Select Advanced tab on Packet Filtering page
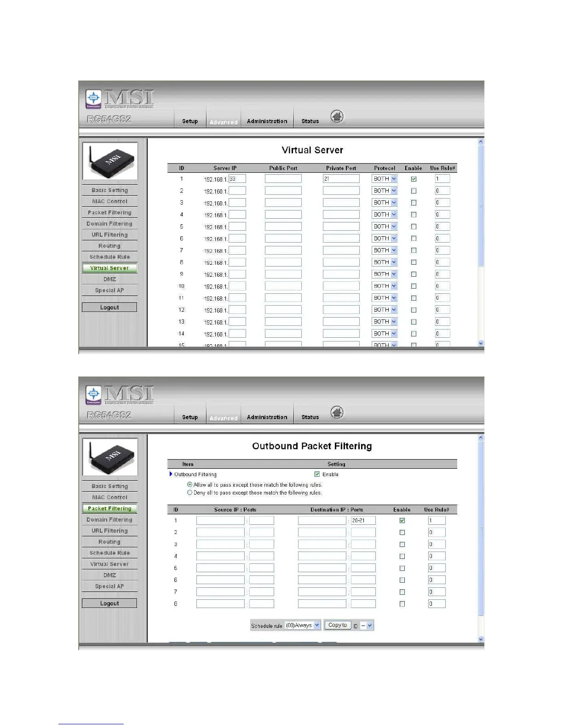 (x=224, y=418)
